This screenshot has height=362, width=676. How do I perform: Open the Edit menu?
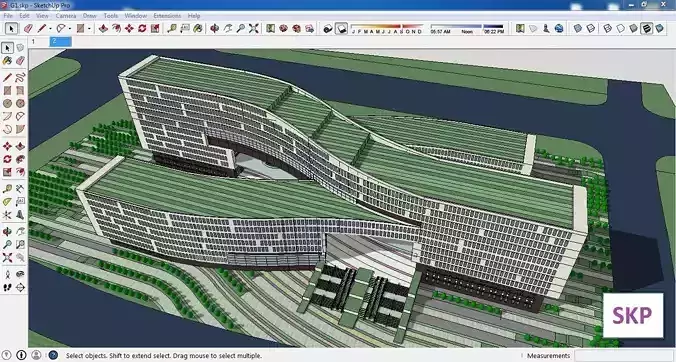24,16
